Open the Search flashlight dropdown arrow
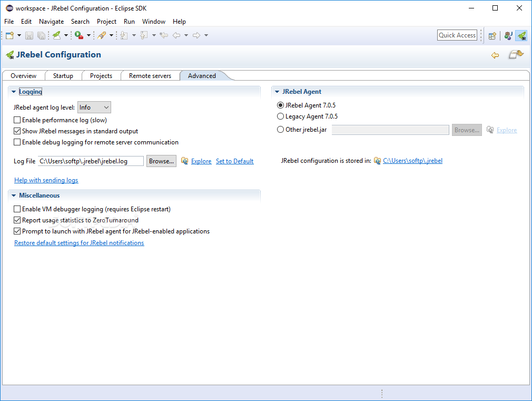 point(111,35)
